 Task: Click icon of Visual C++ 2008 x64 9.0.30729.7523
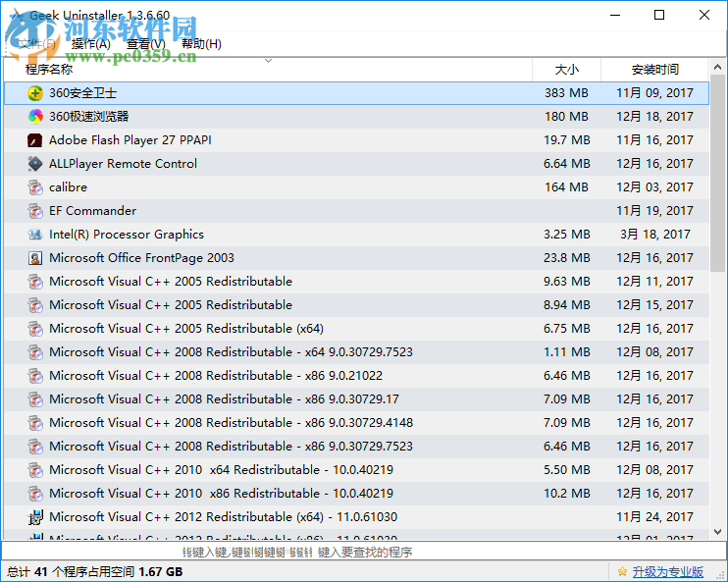pyautogui.click(x=35, y=352)
